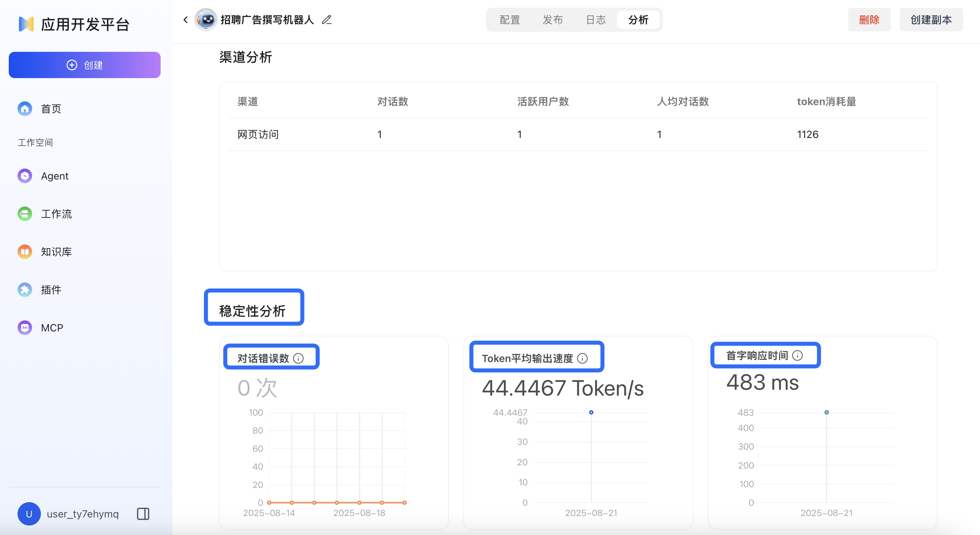Switch to the 配置 tab

click(x=509, y=20)
